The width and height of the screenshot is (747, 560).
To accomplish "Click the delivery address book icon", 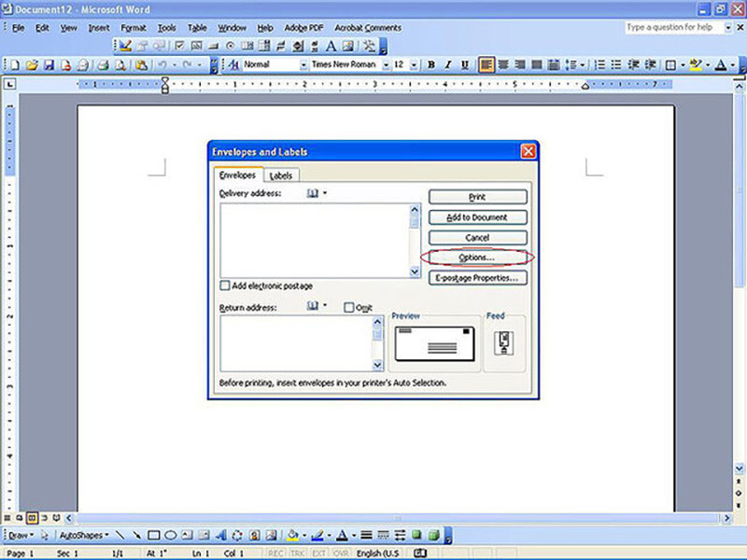I will 313,193.
